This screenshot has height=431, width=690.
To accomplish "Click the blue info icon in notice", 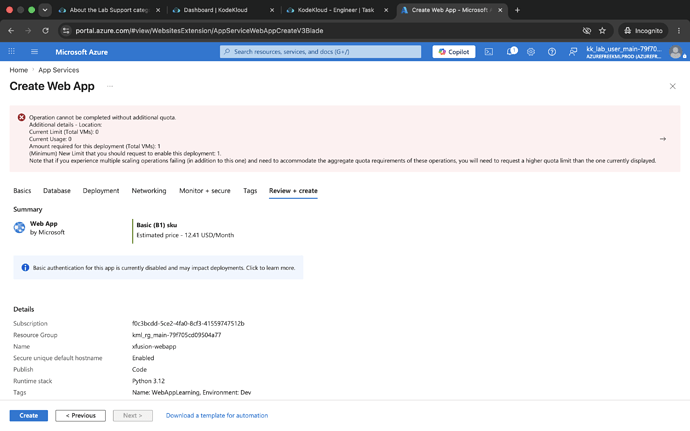I will tap(25, 267).
